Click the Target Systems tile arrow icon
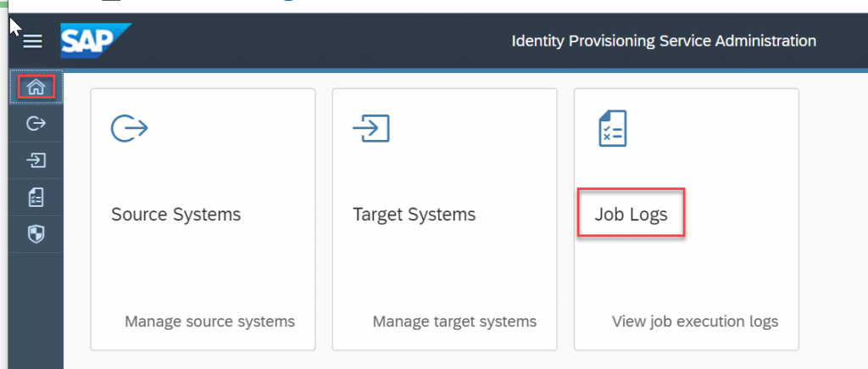This screenshot has width=868, height=369. [371, 128]
